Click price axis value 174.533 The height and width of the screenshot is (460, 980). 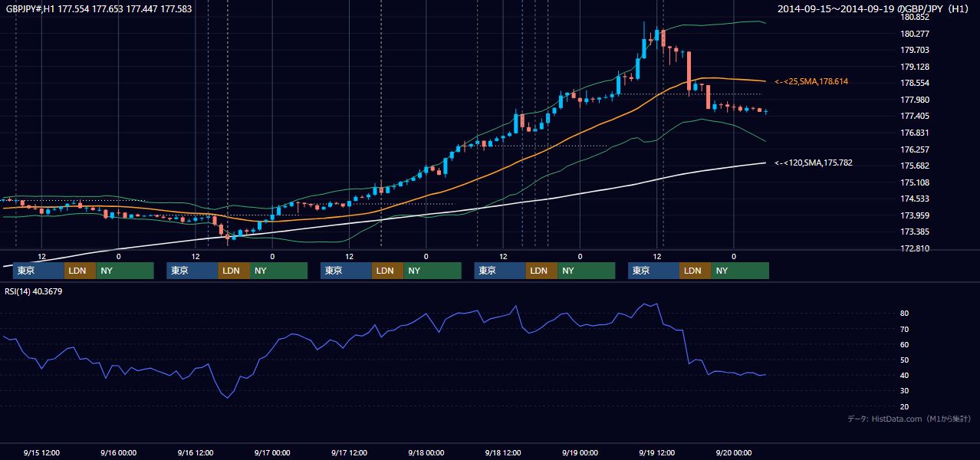(915, 199)
